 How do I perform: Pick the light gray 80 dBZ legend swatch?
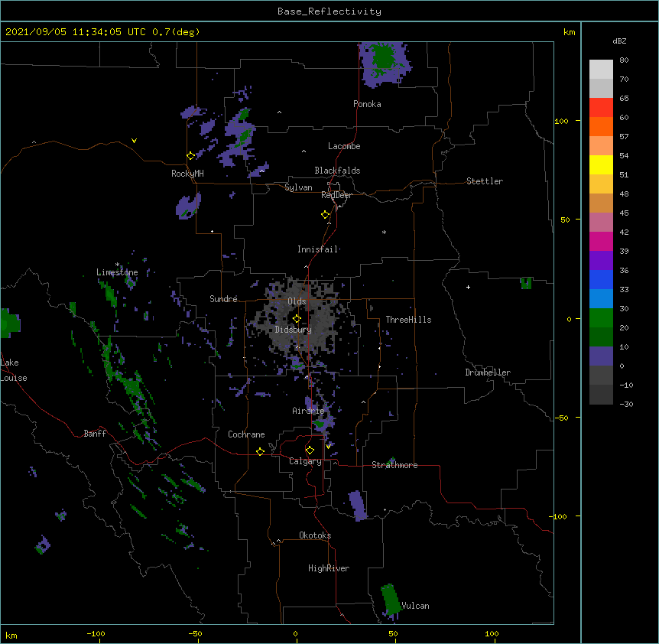[x=601, y=69]
